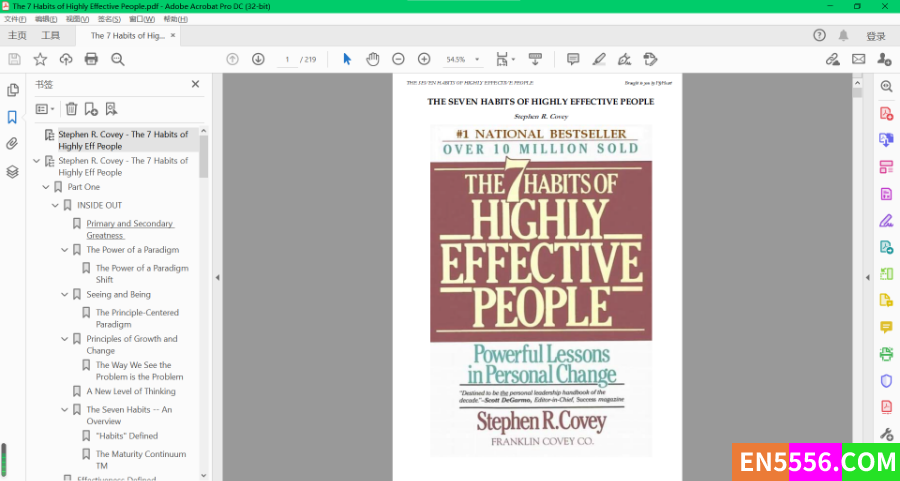Zoom out with the minus button
The width and height of the screenshot is (900, 481).
tap(398, 59)
